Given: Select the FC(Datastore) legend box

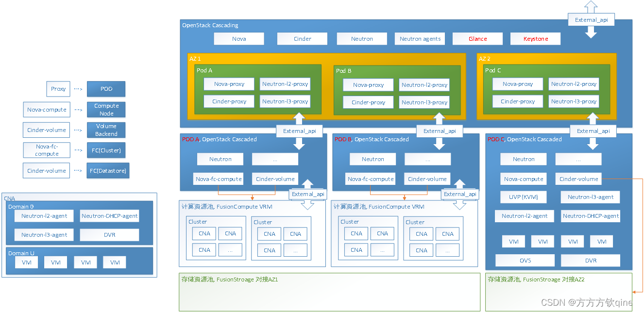Looking at the screenshot, I should click(x=108, y=171).
